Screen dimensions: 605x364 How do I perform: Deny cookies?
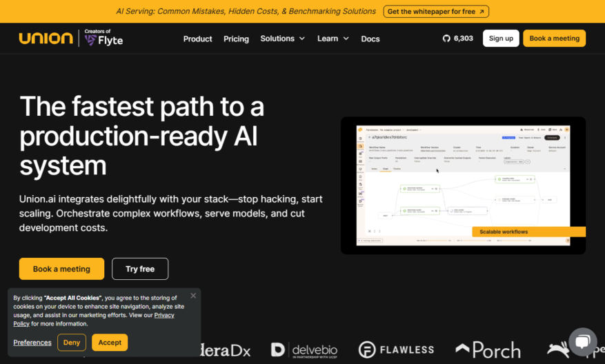[x=71, y=343]
